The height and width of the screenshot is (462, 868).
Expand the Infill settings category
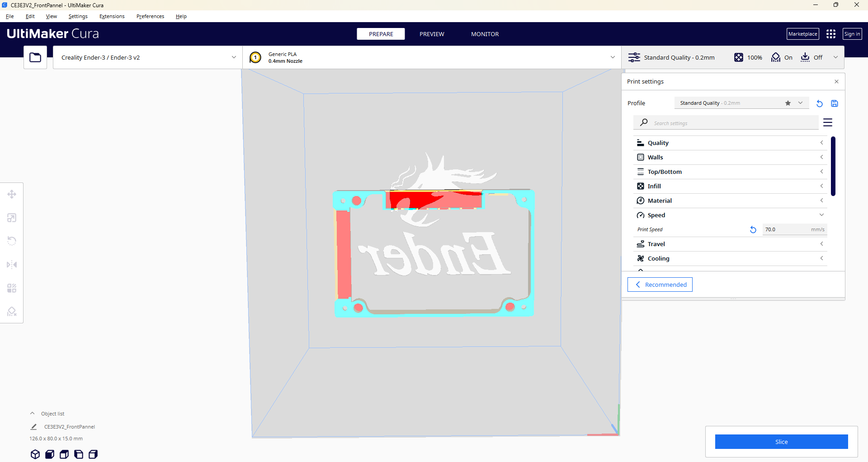pyautogui.click(x=730, y=186)
